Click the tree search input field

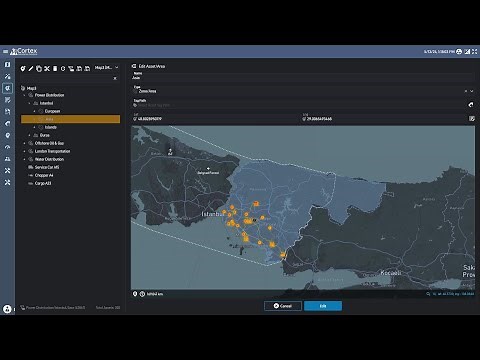(66, 78)
